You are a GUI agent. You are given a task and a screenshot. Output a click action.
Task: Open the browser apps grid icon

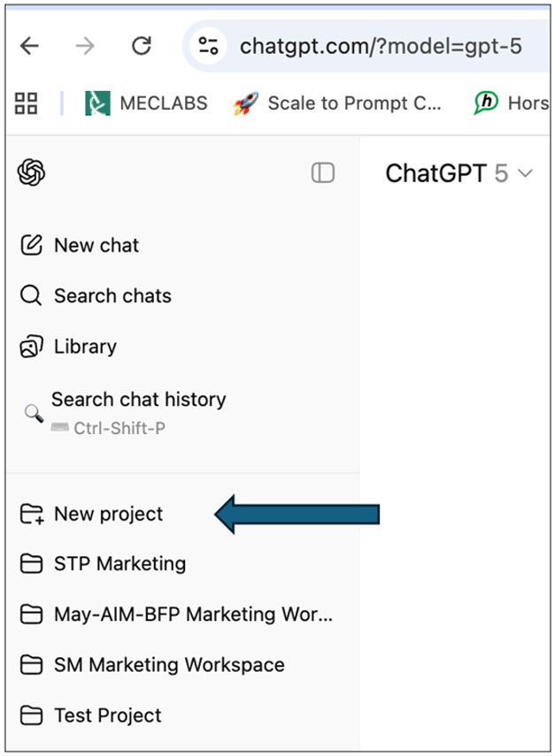[x=26, y=103]
